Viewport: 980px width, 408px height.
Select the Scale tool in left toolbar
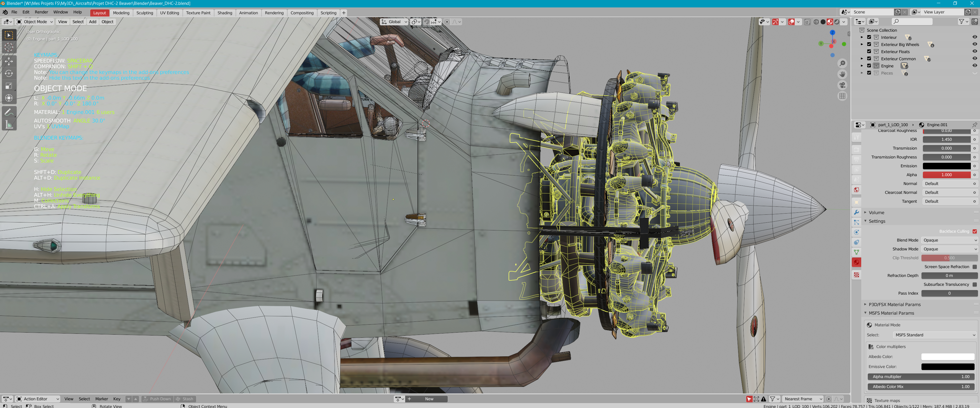(x=9, y=86)
